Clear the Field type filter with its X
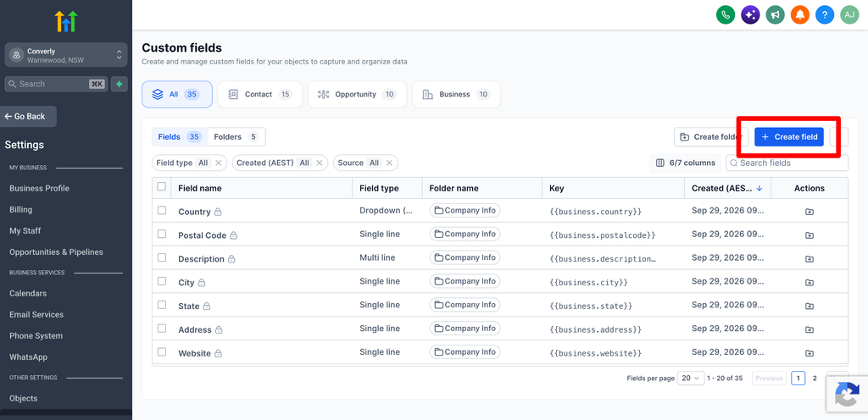The image size is (868, 420). click(x=218, y=163)
